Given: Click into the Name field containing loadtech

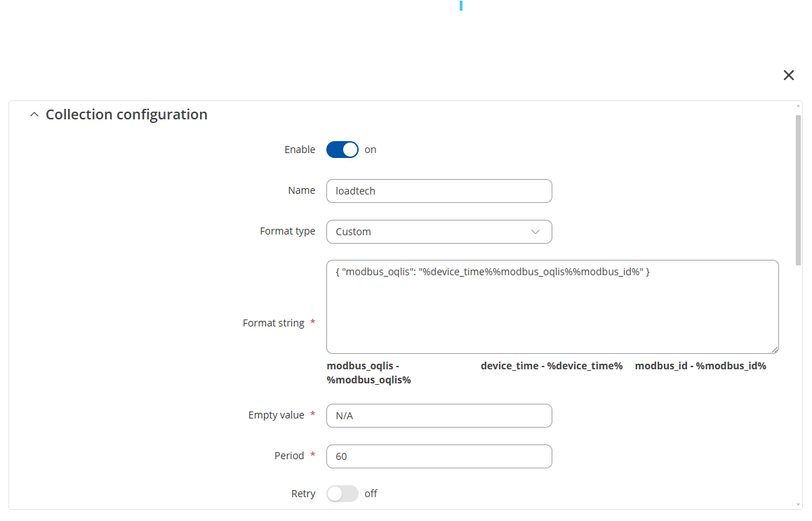Looking at the screenshot, I should (439, 191).
